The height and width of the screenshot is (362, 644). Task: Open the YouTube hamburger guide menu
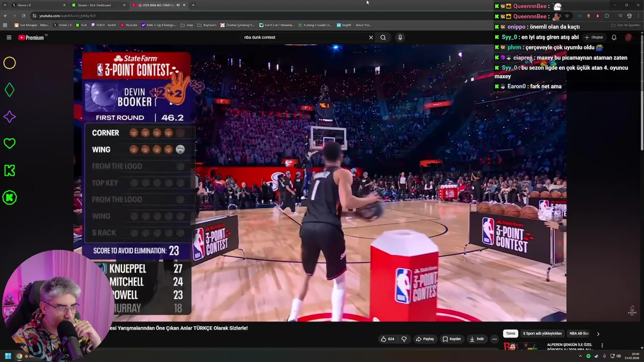[9, 37]
